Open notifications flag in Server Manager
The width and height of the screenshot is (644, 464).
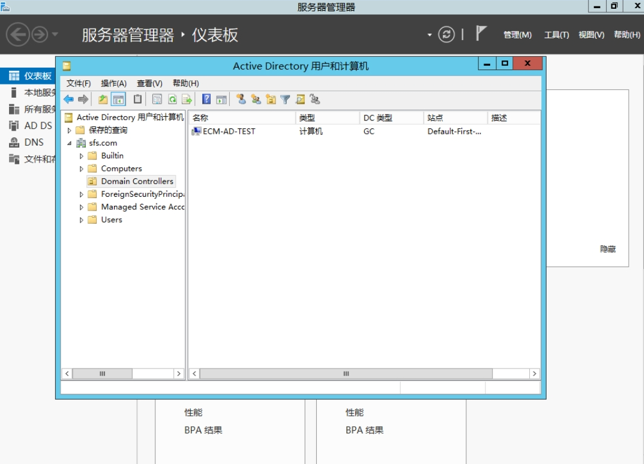coord(481,33)
